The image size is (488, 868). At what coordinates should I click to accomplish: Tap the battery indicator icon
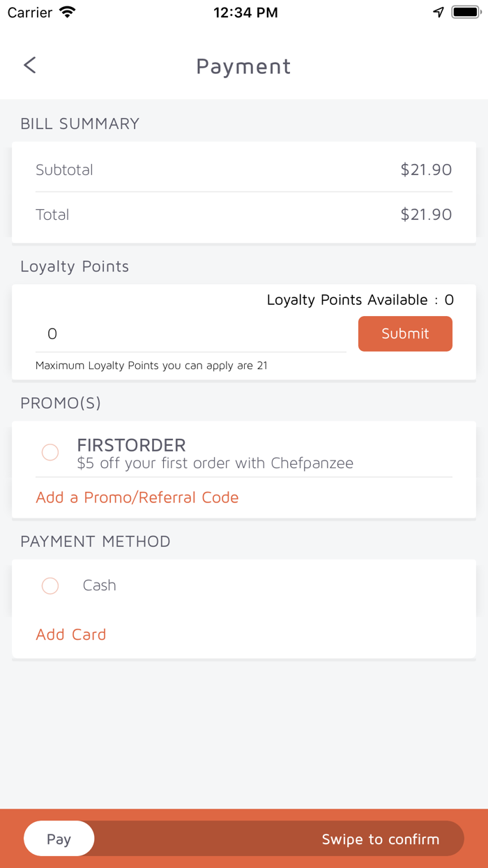pyautogui.click(x=464, y=13)
